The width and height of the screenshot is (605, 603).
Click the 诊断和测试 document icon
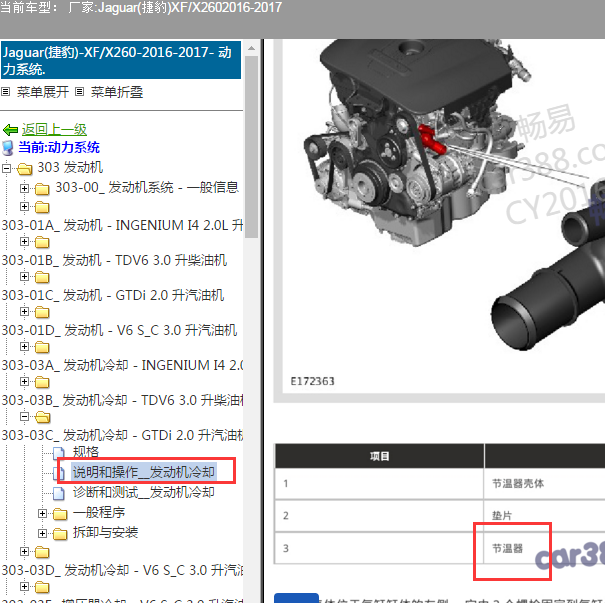coord(59,493)
